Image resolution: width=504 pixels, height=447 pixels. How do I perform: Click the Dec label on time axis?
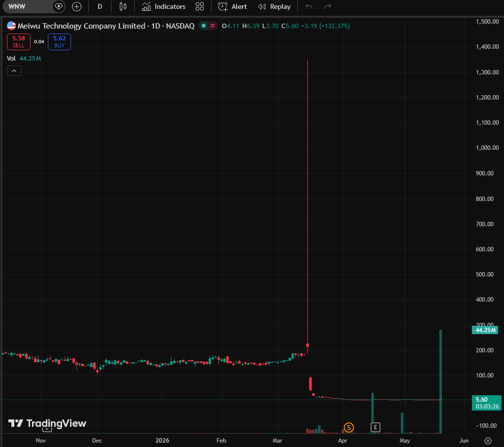click(97, 440)
